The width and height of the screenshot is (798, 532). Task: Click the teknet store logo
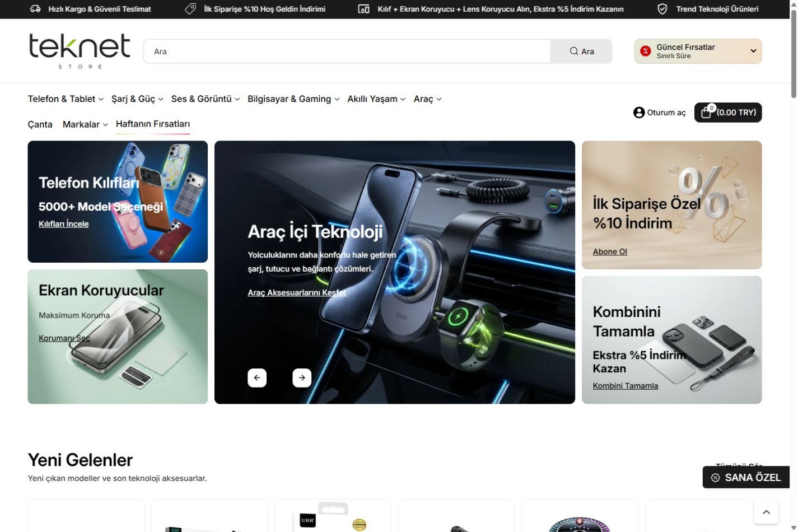pos(80,52)
